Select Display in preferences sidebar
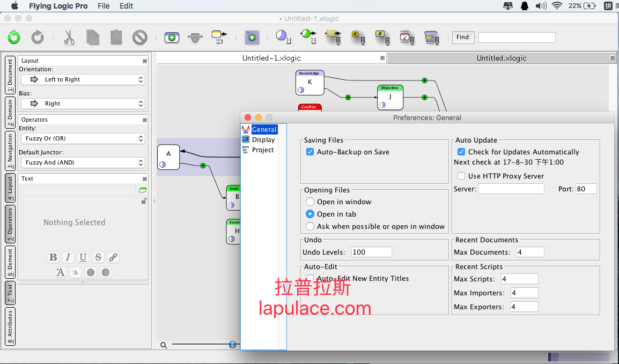Viewport: 619px width, 364px height. pos(263,139)
